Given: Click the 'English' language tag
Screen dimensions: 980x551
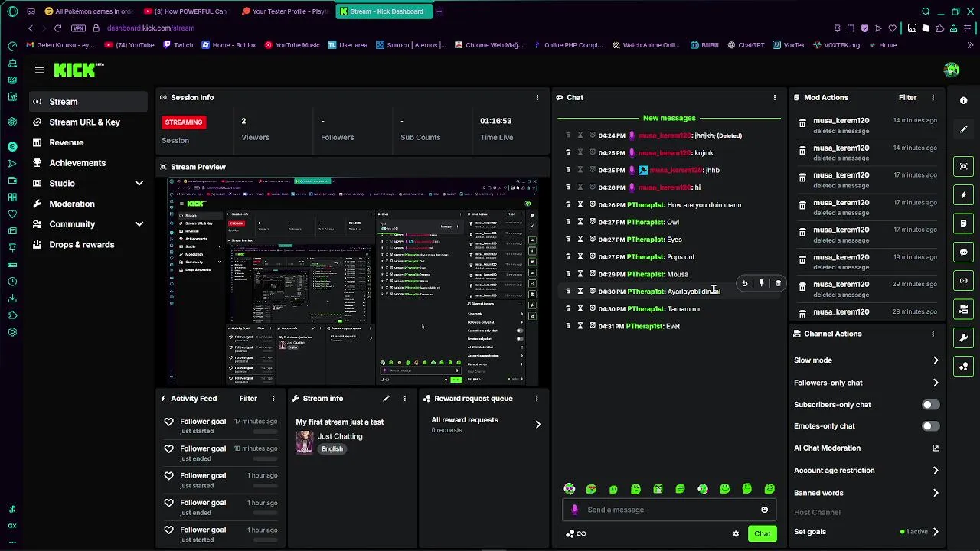Looking at the screenshot, I should point(332,449).
